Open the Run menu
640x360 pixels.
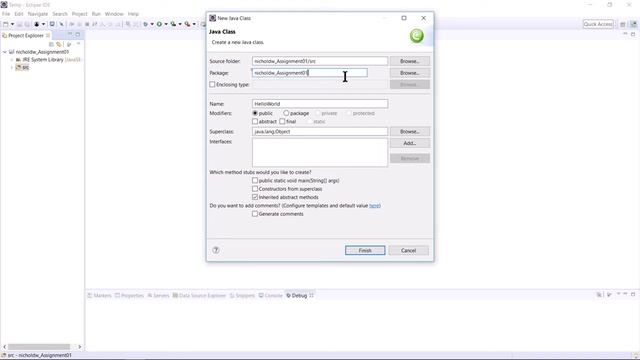[96, 14]
